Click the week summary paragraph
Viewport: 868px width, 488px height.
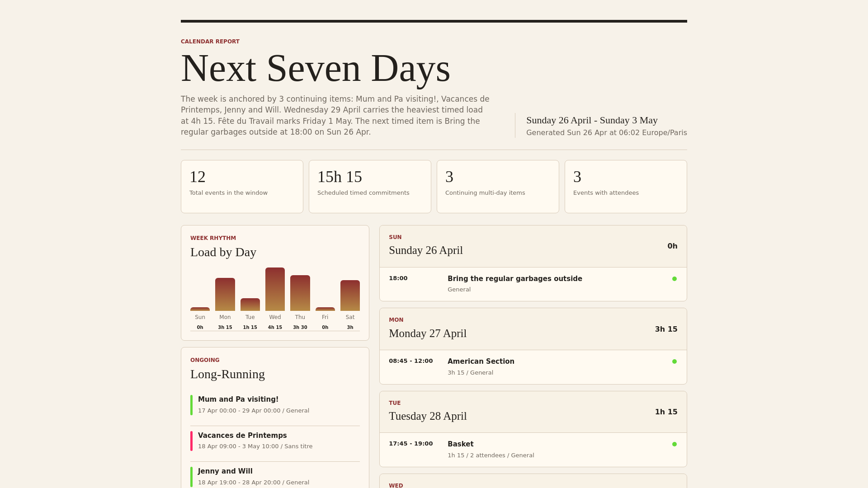click(x=335, y=116)
